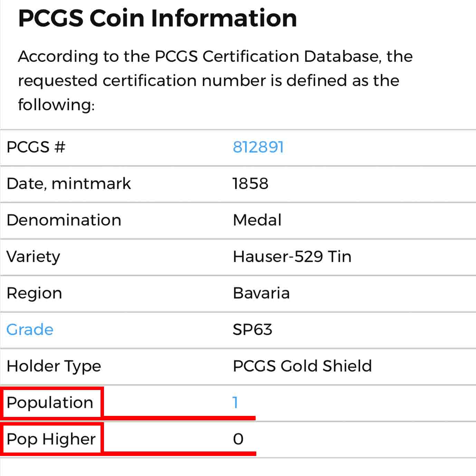This screenshot has width=476, height=476.
Task: Select the SP63 grade value
Action: (253, 330)
